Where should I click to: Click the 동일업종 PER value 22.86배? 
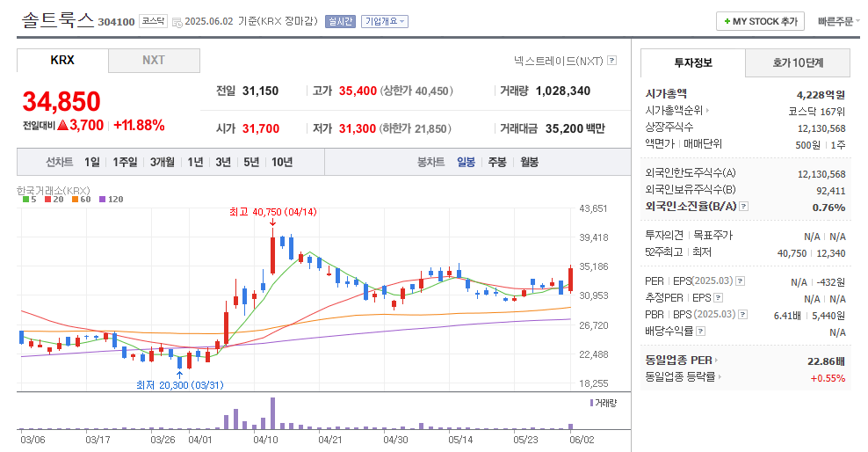[826, 361]
